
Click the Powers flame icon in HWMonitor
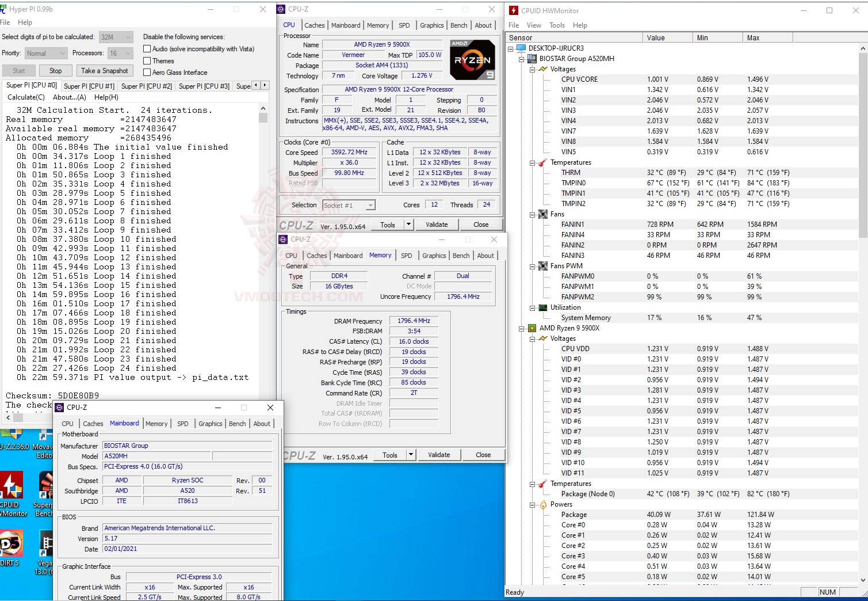click(x=542, y=504)
